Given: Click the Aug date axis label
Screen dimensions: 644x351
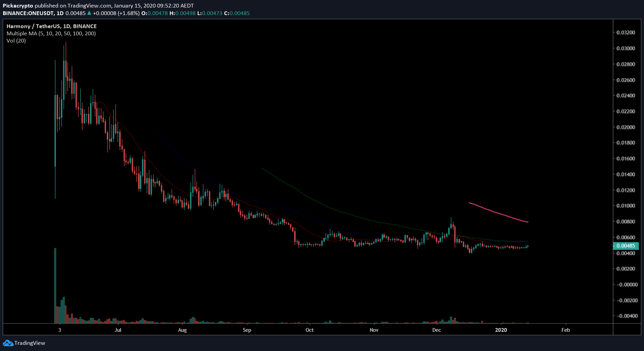Looking at the screenshot, I should [x=182, y=330].
